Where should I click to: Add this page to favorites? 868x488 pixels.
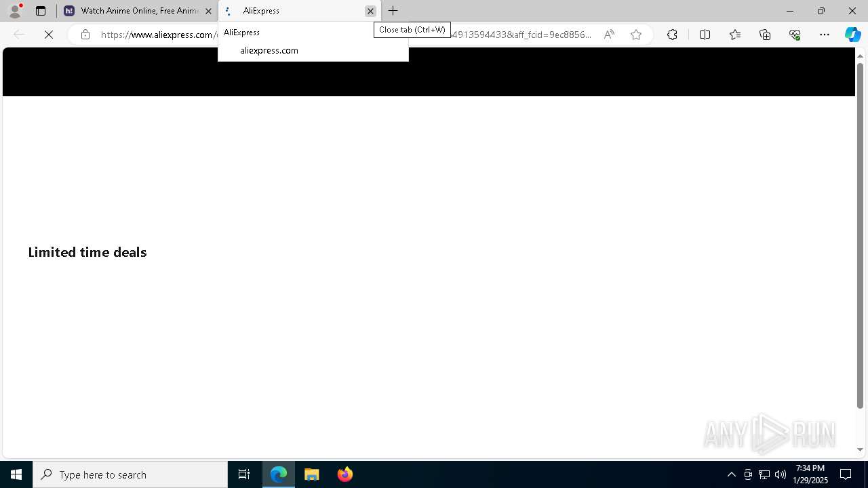(x=636, y=35)
